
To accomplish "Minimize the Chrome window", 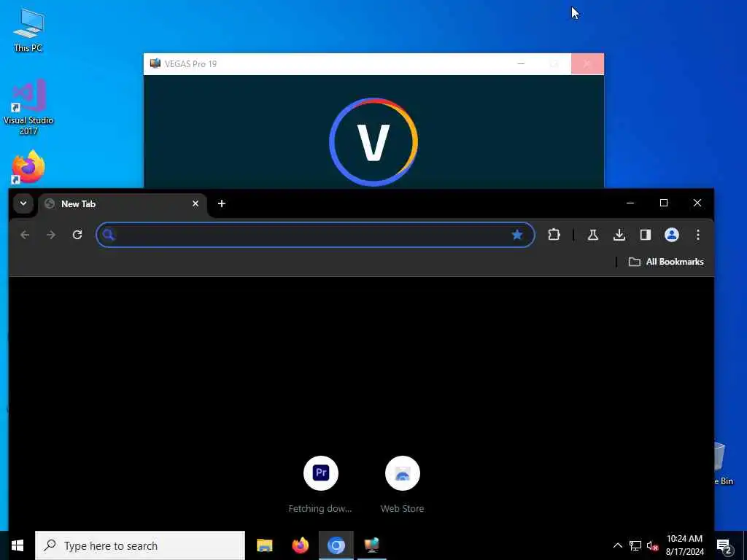I will pos(630,203).
